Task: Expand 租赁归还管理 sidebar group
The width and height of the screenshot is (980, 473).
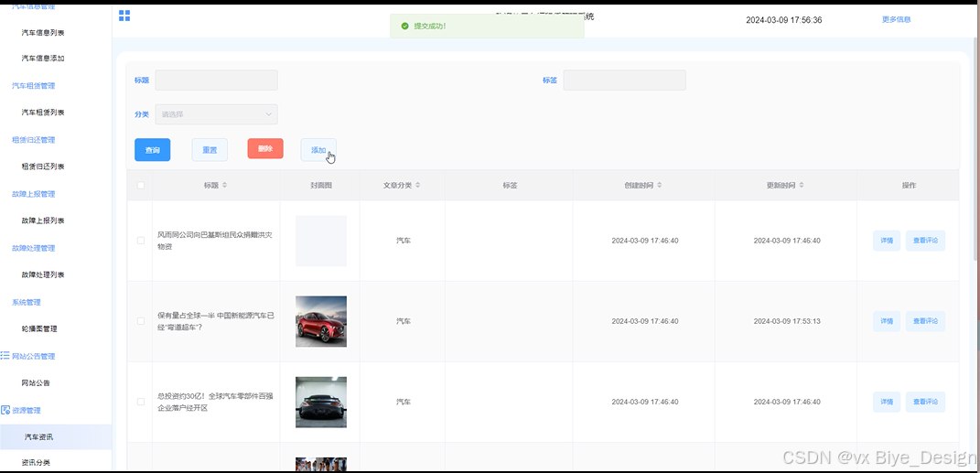Action: [34, 140]
